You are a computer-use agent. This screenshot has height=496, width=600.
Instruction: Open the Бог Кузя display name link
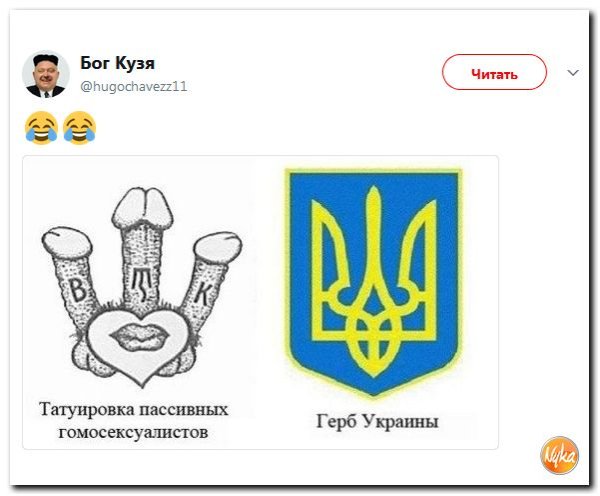coord(117,63)
